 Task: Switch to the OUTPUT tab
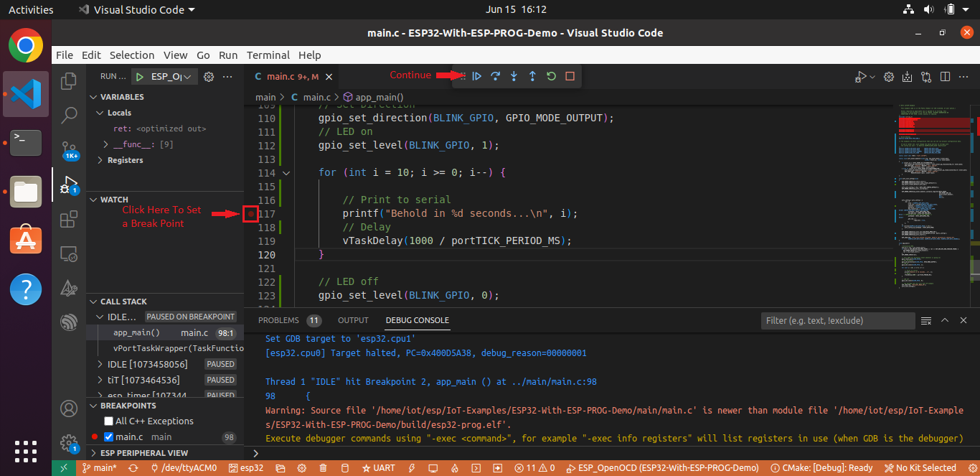pos(353,320)
